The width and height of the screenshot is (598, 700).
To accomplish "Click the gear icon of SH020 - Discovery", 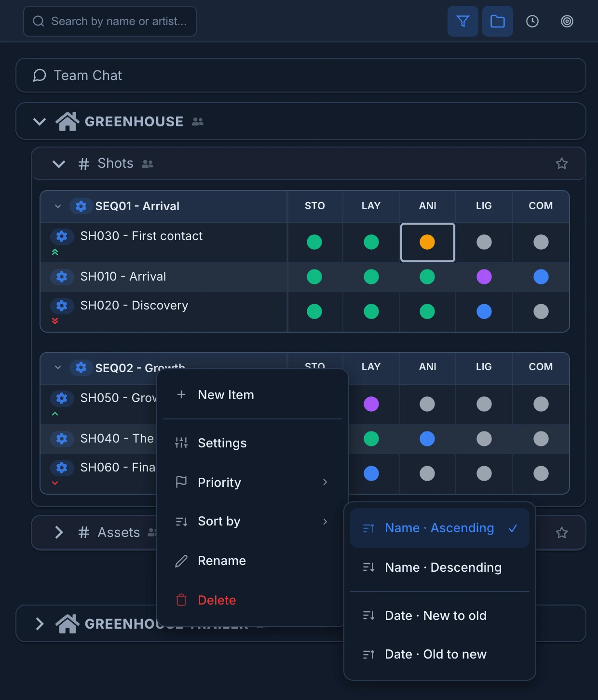I will pos(62,306).
